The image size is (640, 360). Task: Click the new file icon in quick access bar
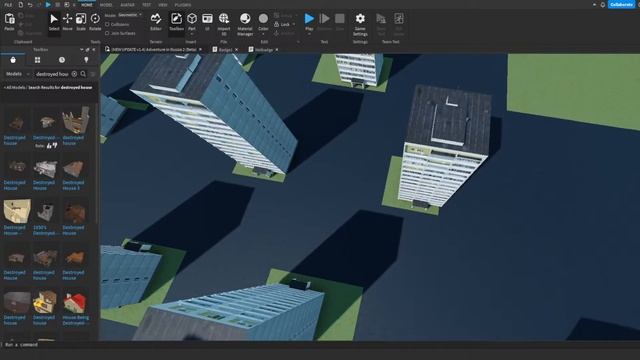(20, 5)
